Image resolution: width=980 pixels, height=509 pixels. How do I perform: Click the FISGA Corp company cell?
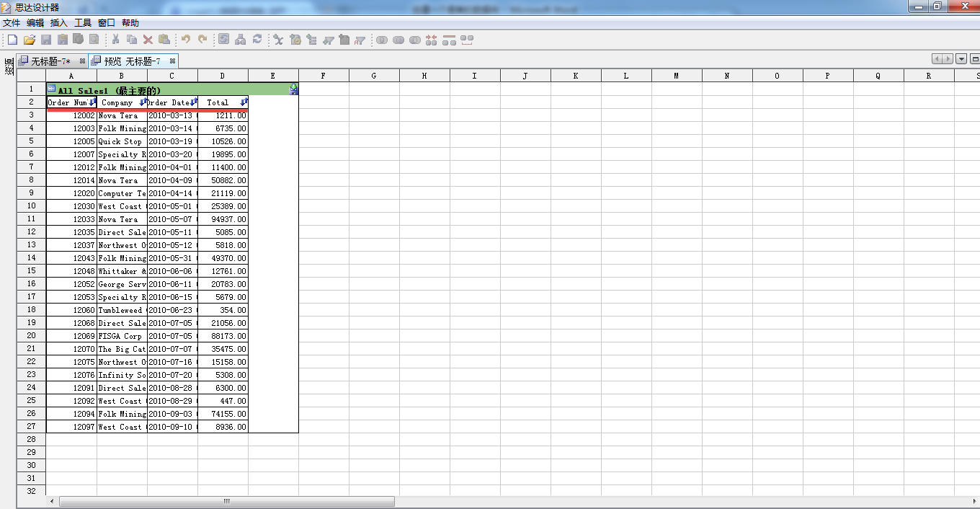(122, 336)
